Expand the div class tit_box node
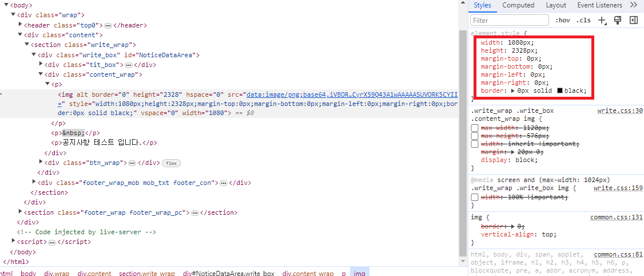The image size is (644, 276). coord(41,65)
